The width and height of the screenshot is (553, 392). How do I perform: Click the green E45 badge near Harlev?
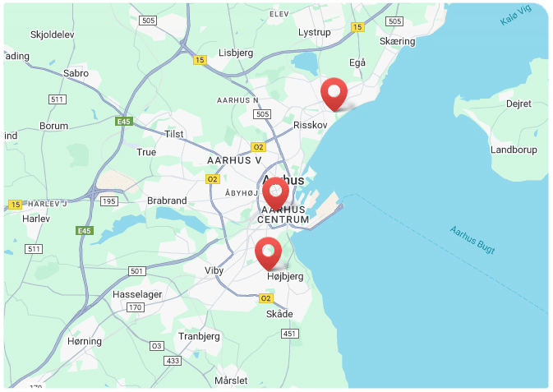[85, 231]
